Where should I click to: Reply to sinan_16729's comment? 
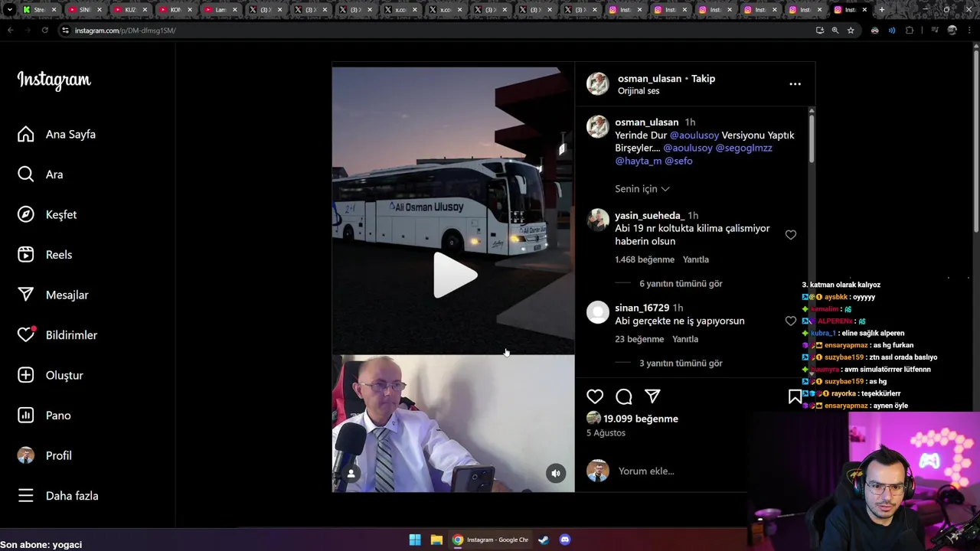tap(685, 339)
